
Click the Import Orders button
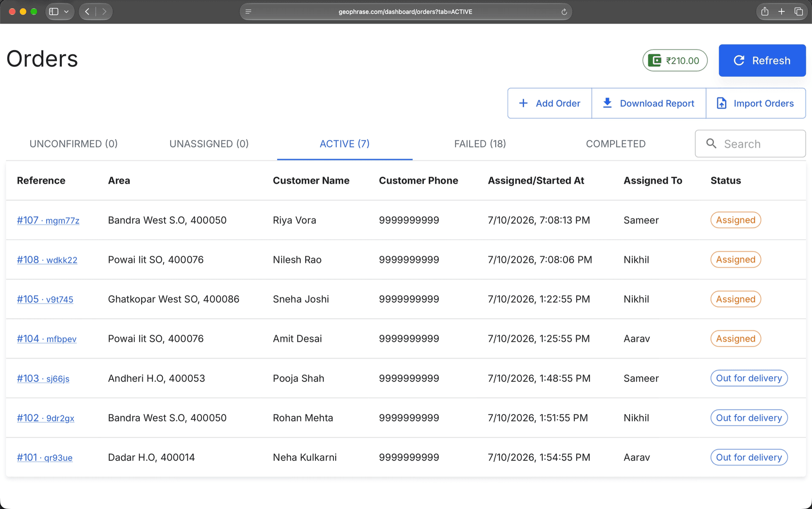click(755, 103)
